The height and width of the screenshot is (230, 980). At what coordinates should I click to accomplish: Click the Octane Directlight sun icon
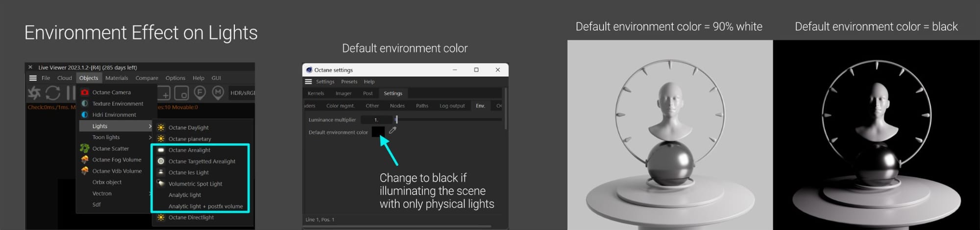(161, 217)
